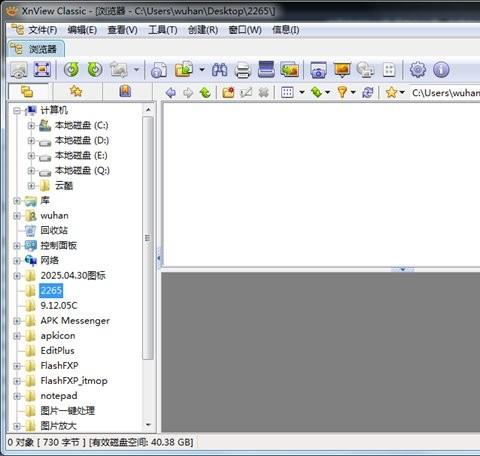The height and width of the screenshot is (456, 480).
Task: Expand the FlashFXP_itmop folder
Action: (17, 381)
